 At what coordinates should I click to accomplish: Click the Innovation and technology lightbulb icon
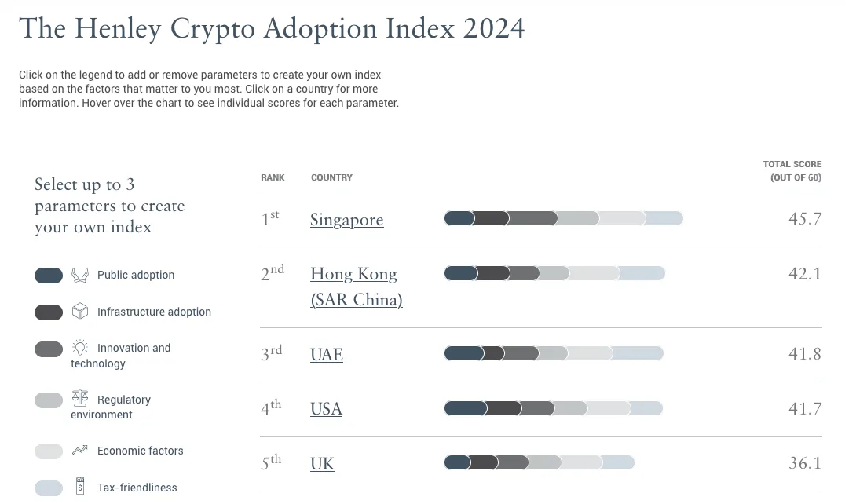(80, 347)
